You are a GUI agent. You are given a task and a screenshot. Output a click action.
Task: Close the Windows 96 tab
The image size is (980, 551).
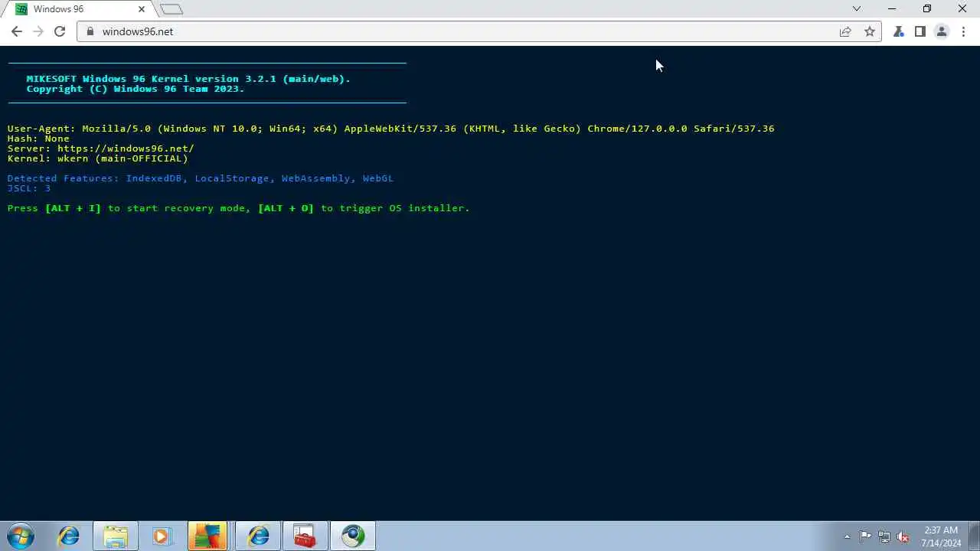(142, 9)
